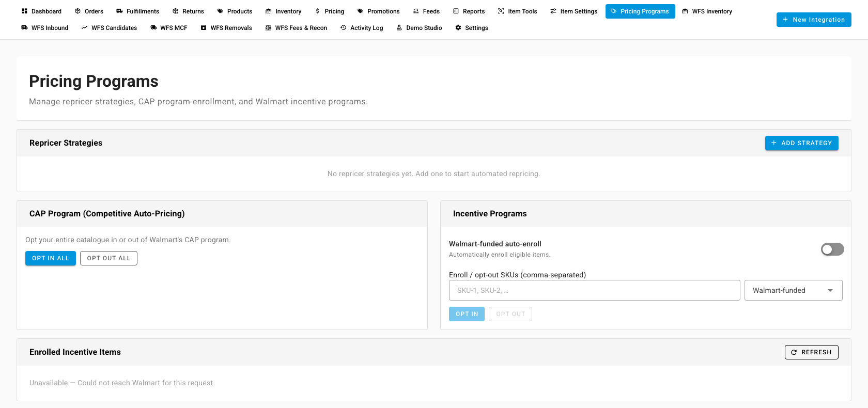Click the Refresh button for enrolled items
This screenshot has width=868, height=408.
click(x=811, y=352)
